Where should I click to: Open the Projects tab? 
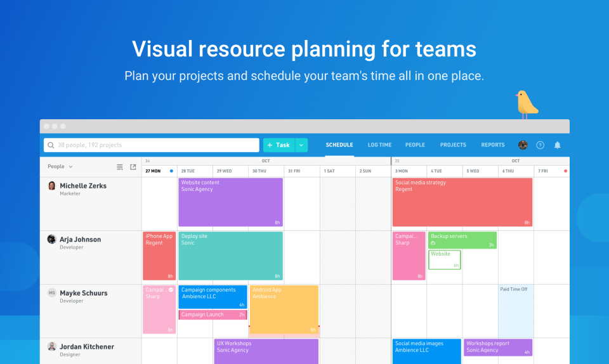click(453, 145)
